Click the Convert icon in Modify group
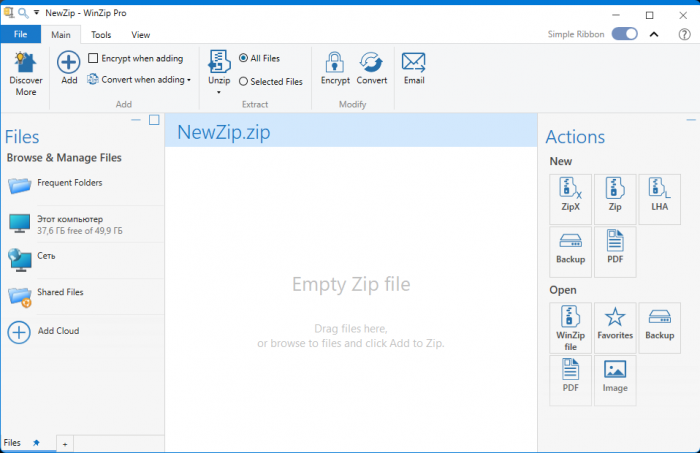This screenshot has width=700, height=453. [372, 63]
